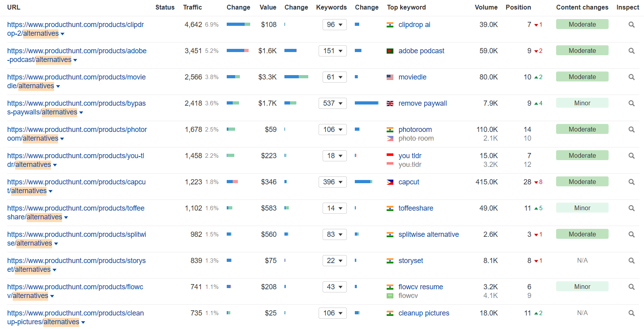Click the 'photoroom' top keyword link
This screenshot has width=644, height=329.
click(415, 130)
